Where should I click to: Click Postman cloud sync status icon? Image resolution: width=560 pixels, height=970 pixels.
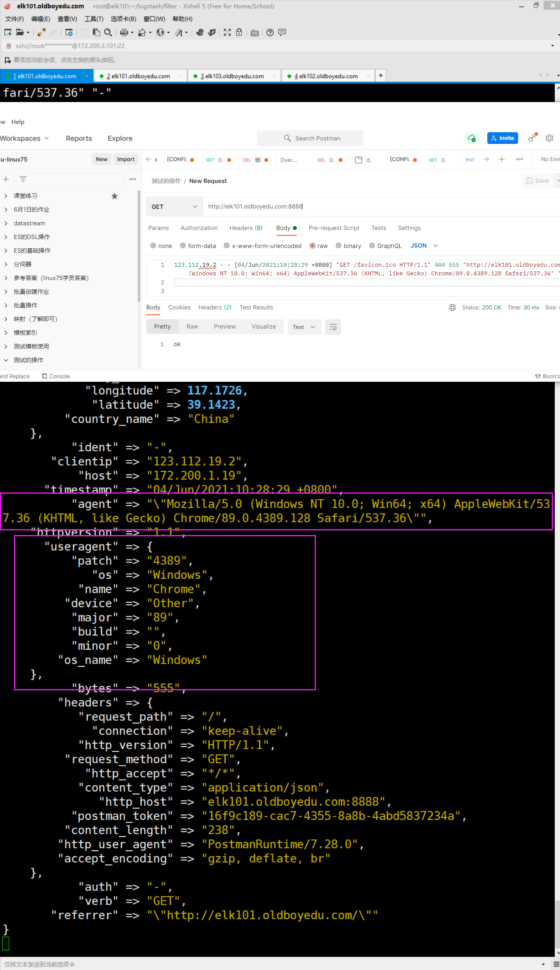coord(471,138)
